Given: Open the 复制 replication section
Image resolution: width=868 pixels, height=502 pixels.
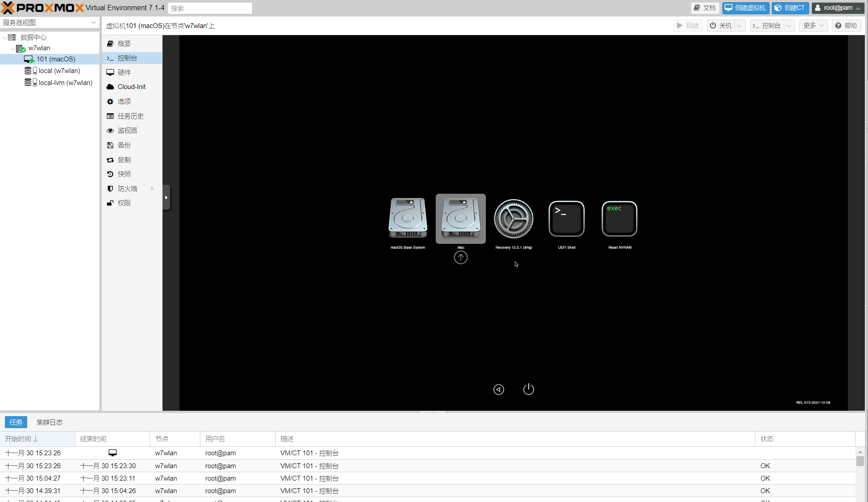Looking at the screenshot, I should click(132, 160).
